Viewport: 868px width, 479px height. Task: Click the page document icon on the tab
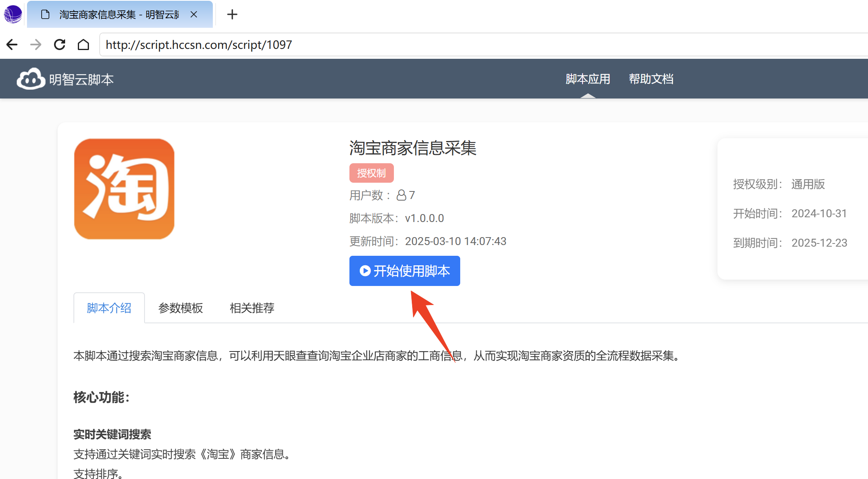(45, 15)
